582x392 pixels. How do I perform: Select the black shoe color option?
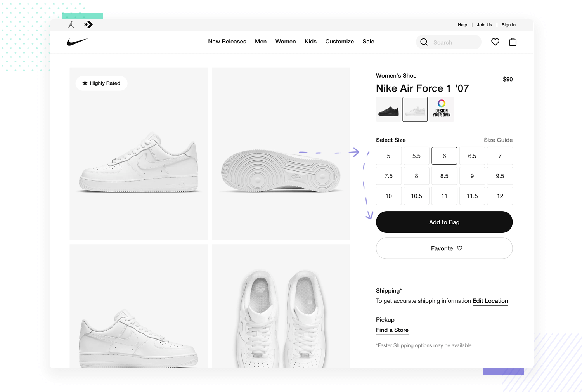coord(388,109)
